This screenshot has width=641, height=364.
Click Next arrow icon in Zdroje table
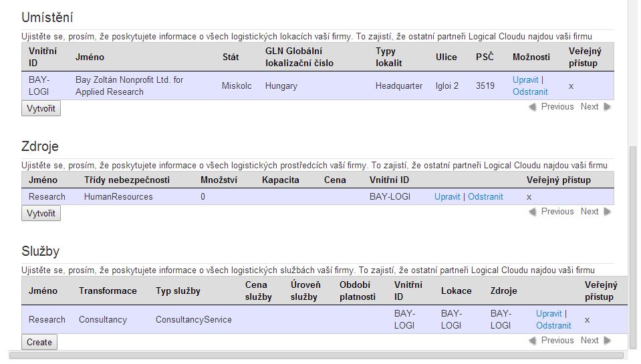tap(607, 212)
